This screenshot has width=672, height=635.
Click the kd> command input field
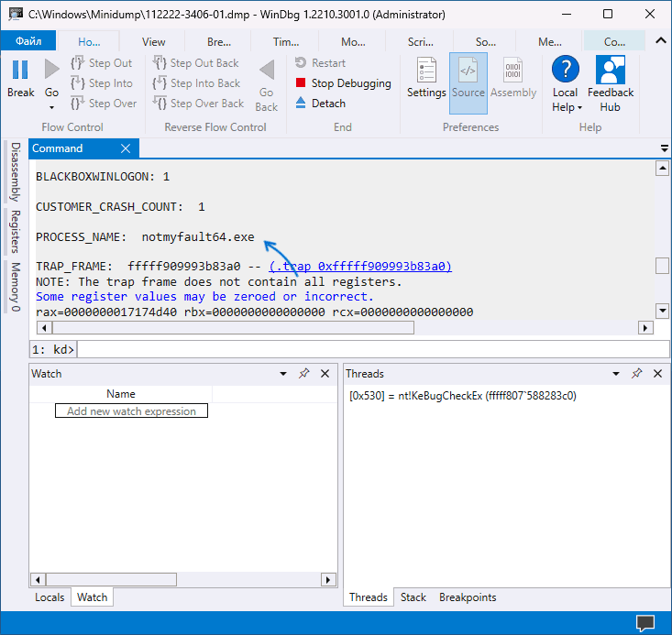[373, 350]
